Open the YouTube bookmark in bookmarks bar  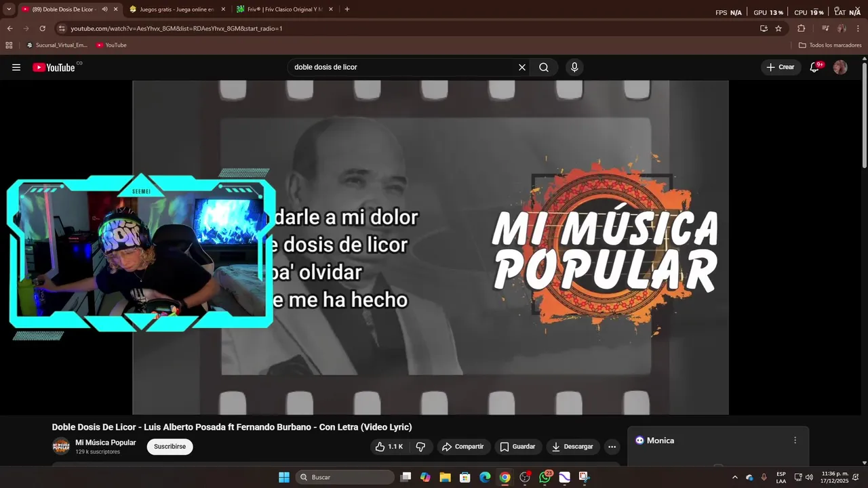pyautogui.click(x=111, y=45)
